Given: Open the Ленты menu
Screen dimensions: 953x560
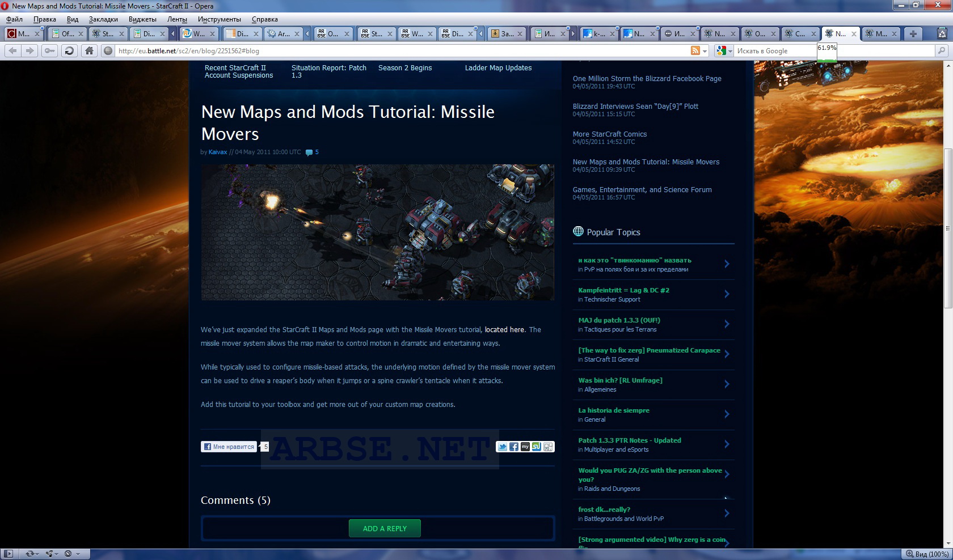Looking at the screenshot, I should (177, 19).
